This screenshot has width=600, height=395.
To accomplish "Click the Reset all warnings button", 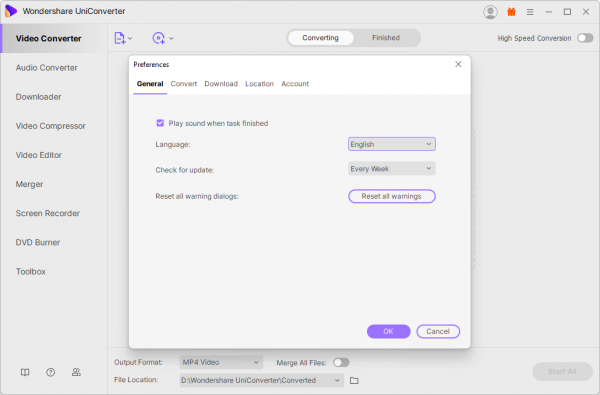I will pos(391,196).
